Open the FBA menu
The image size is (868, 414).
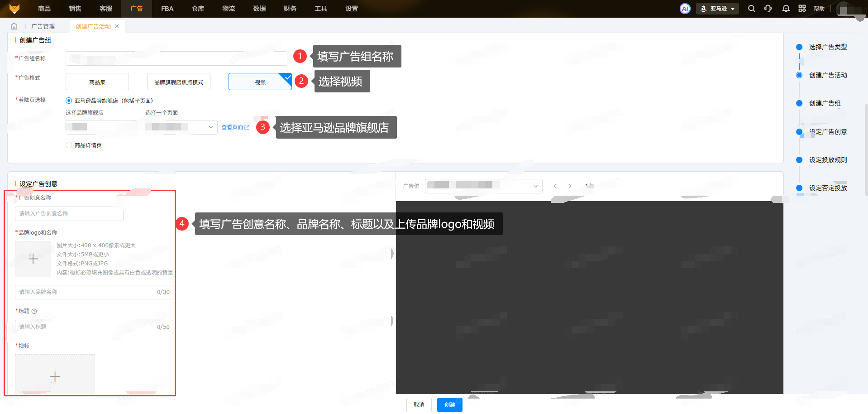pos(167,9)
